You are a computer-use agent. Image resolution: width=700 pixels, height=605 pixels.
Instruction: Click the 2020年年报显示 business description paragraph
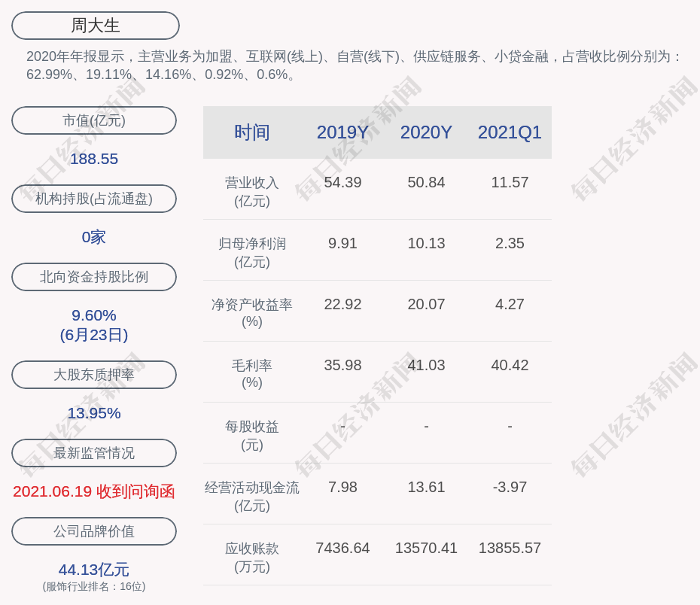[353, 65]
